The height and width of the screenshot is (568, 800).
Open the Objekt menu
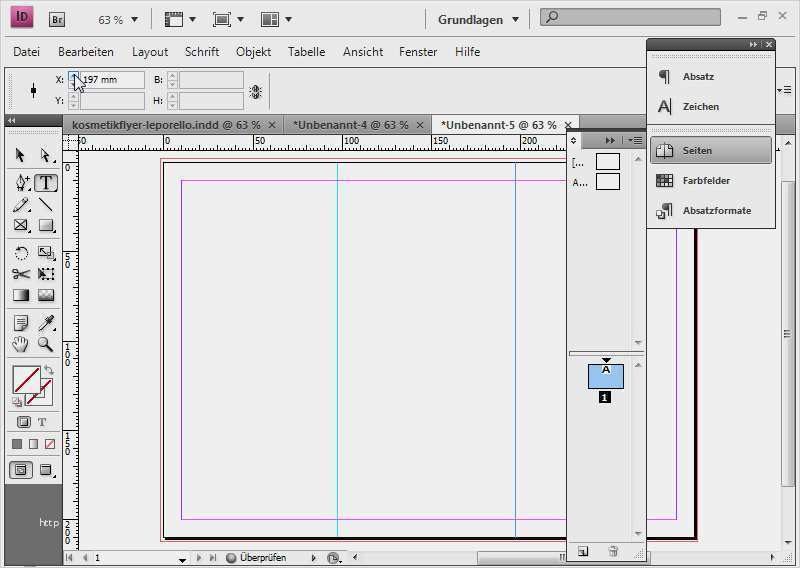(253, 52)
